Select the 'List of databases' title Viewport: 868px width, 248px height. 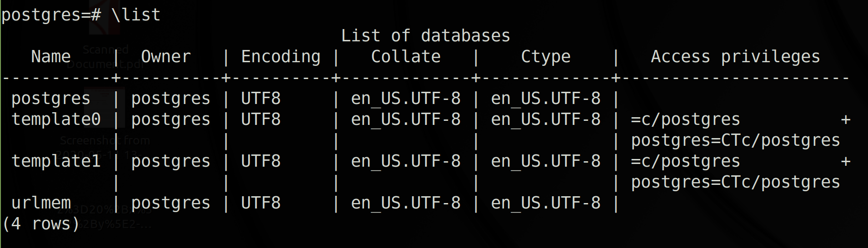pyautogui.click(x=426, y=35)
